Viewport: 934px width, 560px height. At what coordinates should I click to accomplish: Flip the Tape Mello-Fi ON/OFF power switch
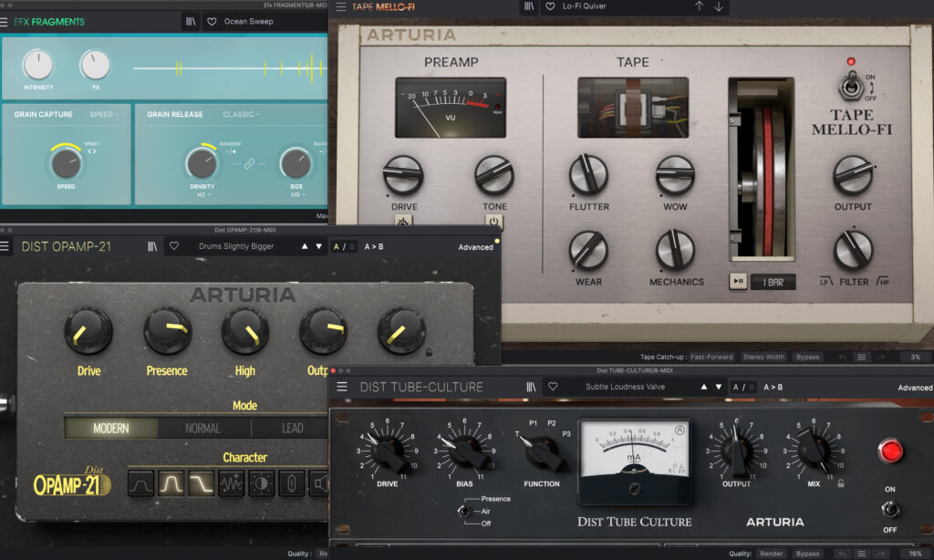pos(851,88)
